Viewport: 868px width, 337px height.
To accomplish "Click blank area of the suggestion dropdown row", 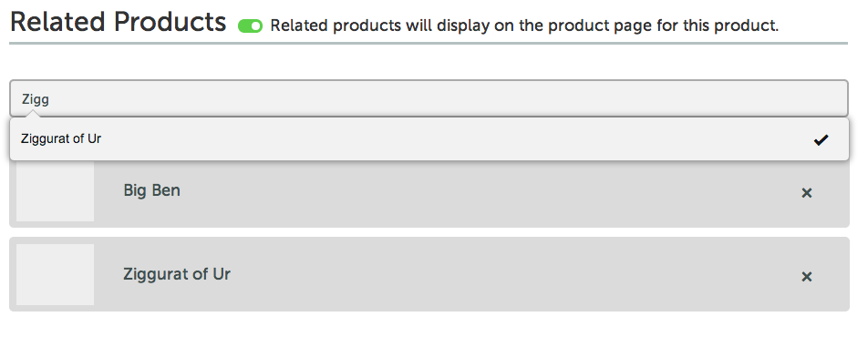I will (443, 138).
